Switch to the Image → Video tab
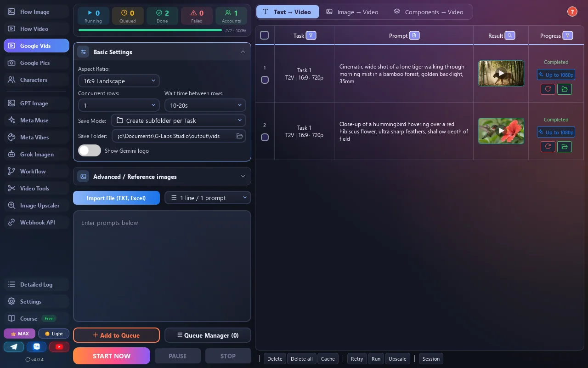The image size is (588, 368). pos(352,12)
